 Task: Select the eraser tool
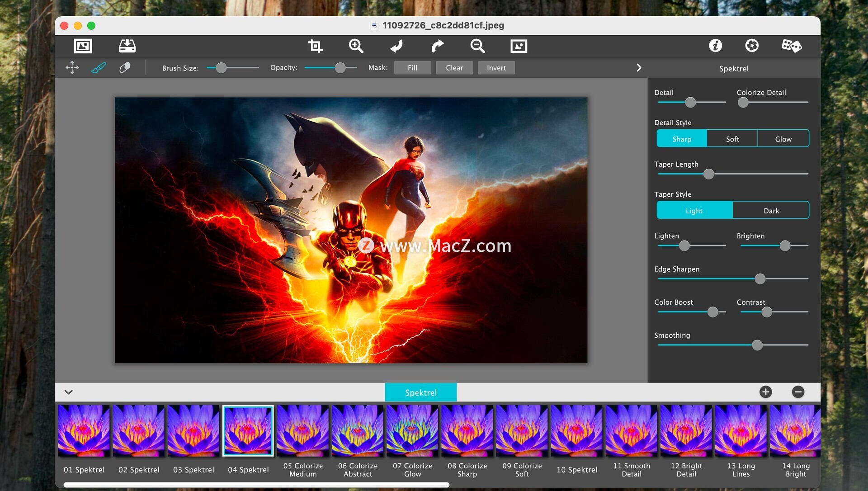coord(125,68)
